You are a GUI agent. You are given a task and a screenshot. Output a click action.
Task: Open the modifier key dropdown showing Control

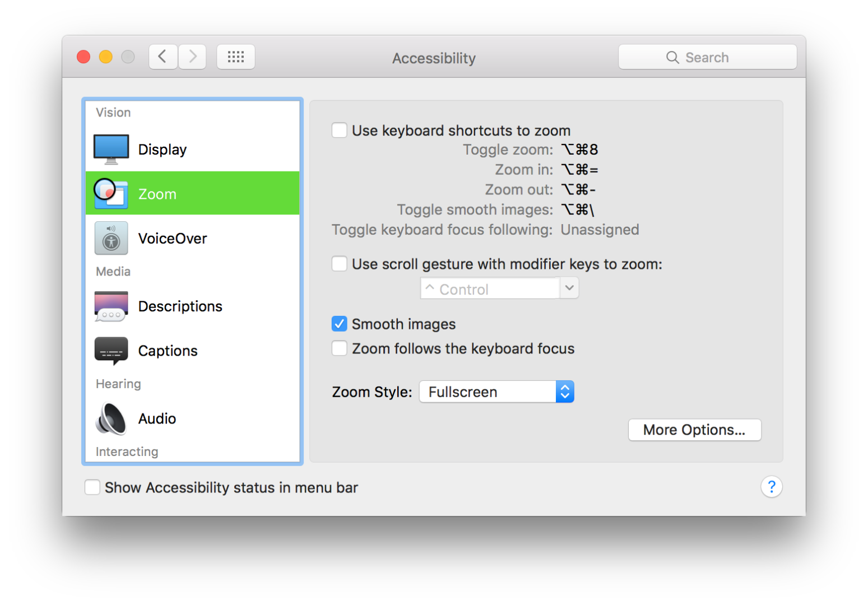click(x=569, y=288)
